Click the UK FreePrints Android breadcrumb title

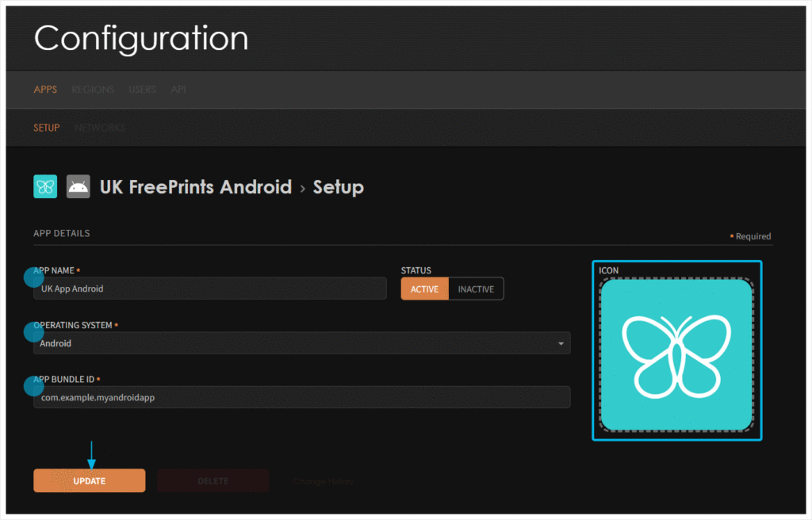[x=196, y=186]
